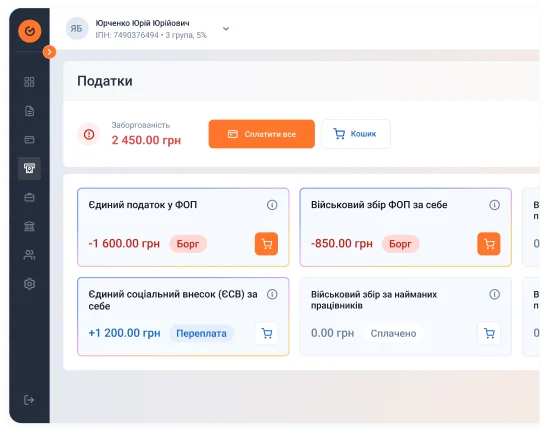This screenshot has width=540, height=434.
Task: Open the Єдиний податок у ФОП card title
Action: tap(143, 205)
